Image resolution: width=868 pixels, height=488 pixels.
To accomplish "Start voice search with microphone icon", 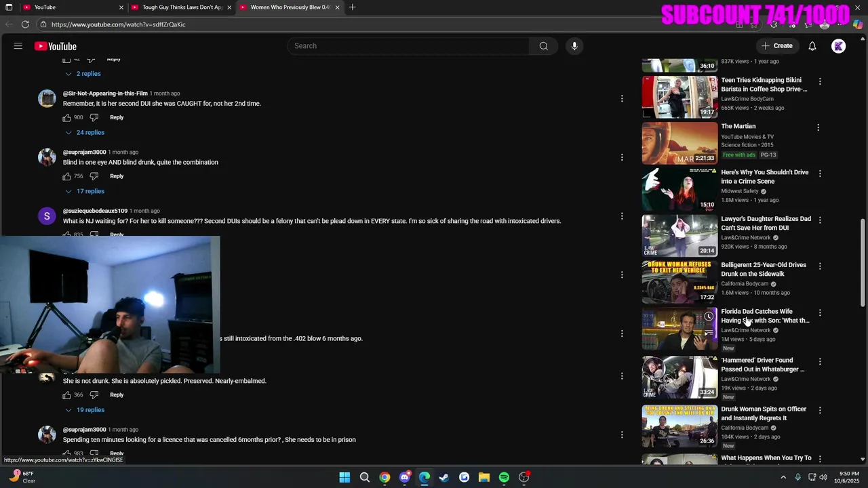I will 574,46.
